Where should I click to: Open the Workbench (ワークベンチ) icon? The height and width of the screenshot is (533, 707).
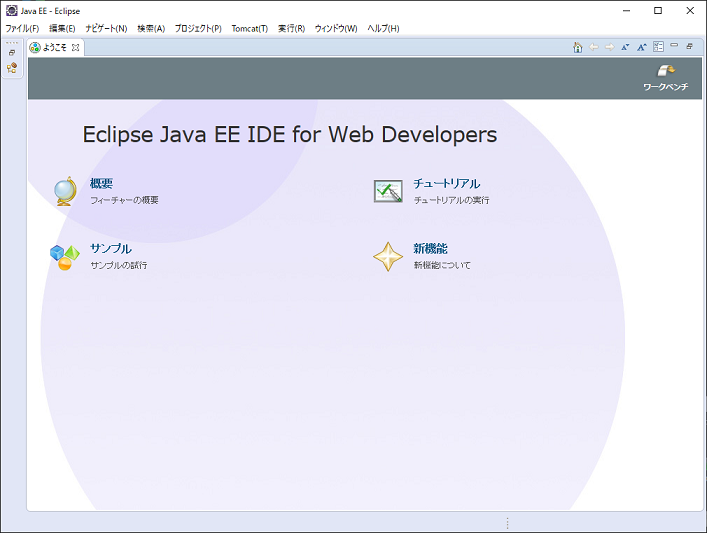(666, 71)
